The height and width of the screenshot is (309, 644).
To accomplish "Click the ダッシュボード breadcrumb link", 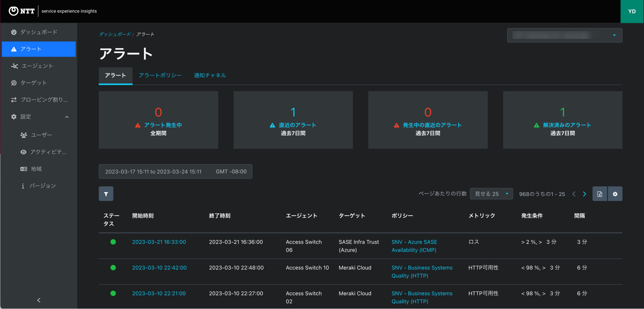I will [x=115, y=35].
